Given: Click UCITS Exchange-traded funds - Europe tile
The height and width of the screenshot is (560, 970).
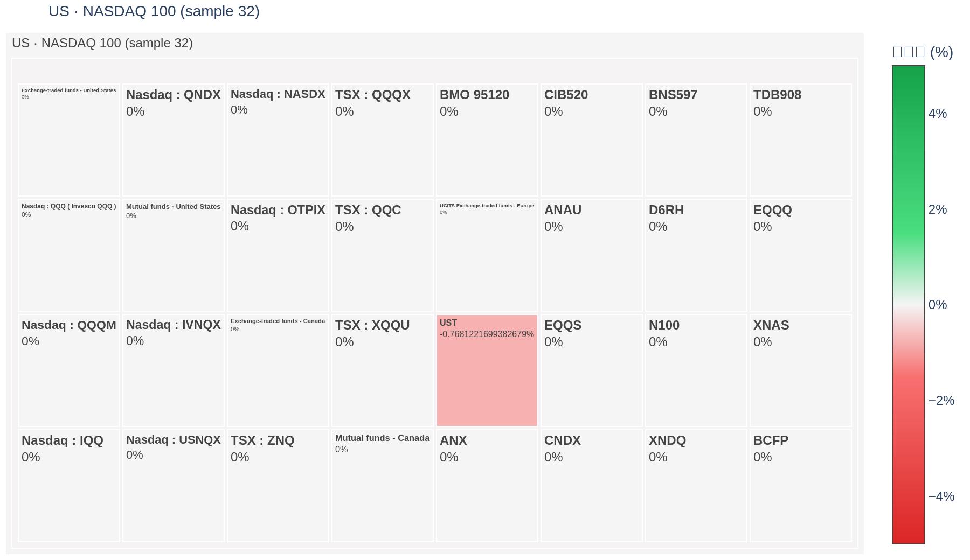Looking at the screenshot, I should coord(487,255).
